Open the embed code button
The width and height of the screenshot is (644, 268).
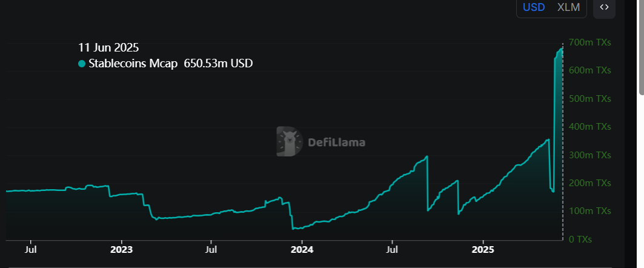pyautogui.click(x=604, y=7)
